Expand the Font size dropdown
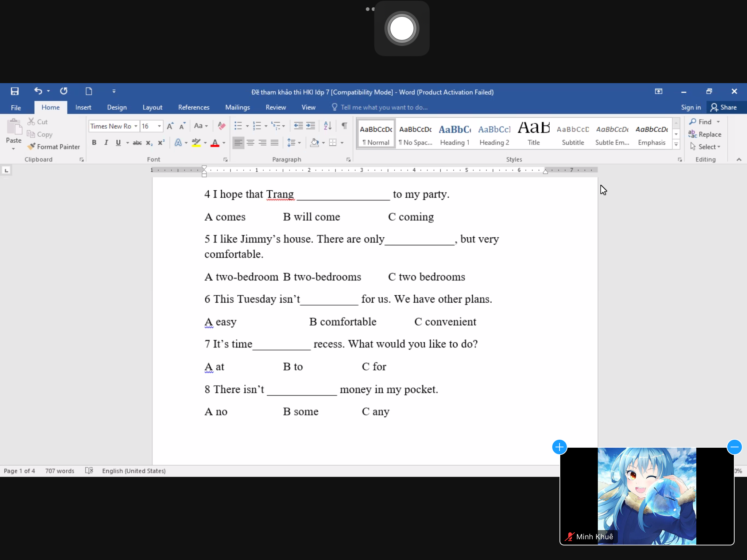This screenshot has width=747, height=560. pos(159,126)
